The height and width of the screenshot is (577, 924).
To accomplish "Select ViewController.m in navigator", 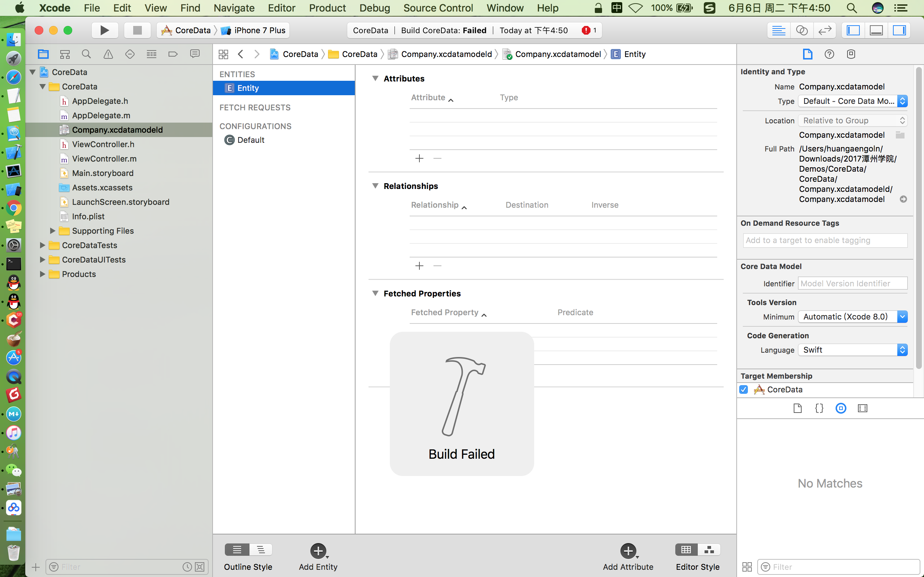I will 104,159.
